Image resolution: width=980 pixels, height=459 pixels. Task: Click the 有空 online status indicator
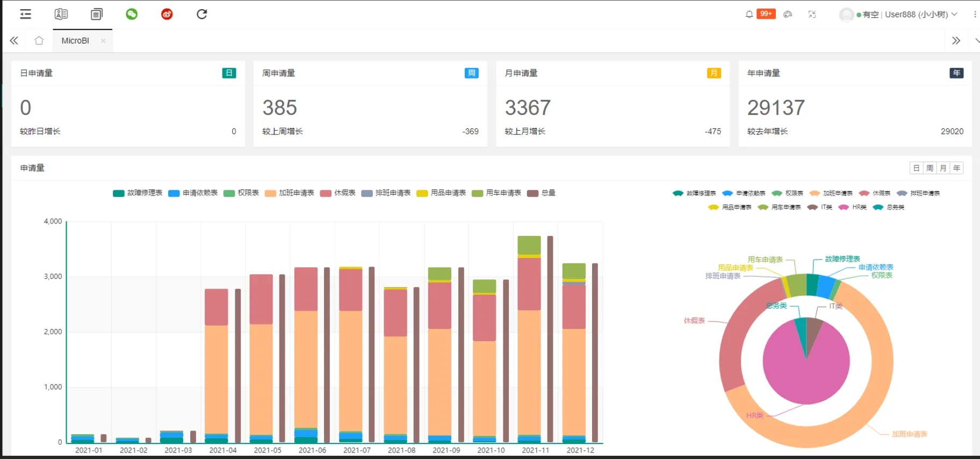[868, 15]
